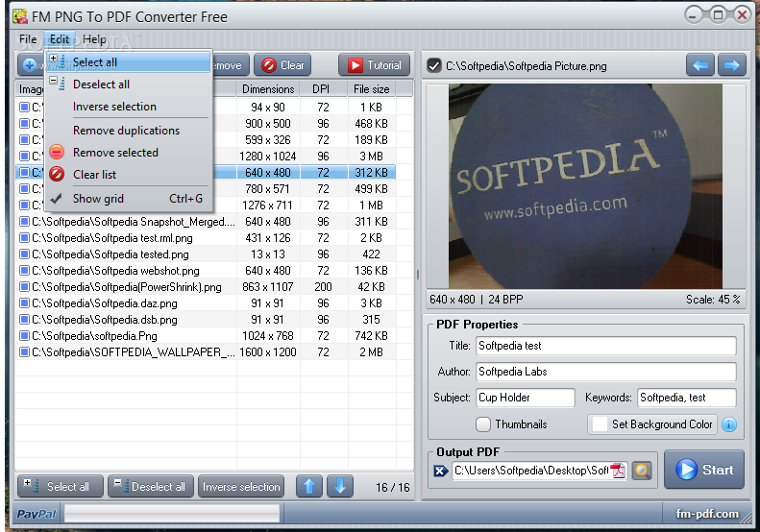Click the PDF file icon in output path
Viewport: 760px width, 532px height.
[618, 471]
